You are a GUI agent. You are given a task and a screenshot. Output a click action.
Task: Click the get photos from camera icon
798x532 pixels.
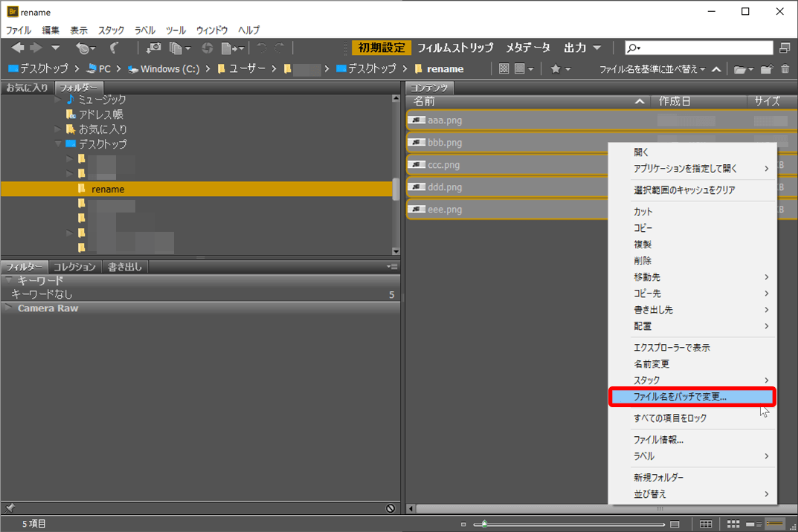pyautogui.click(x=153, y=48)
